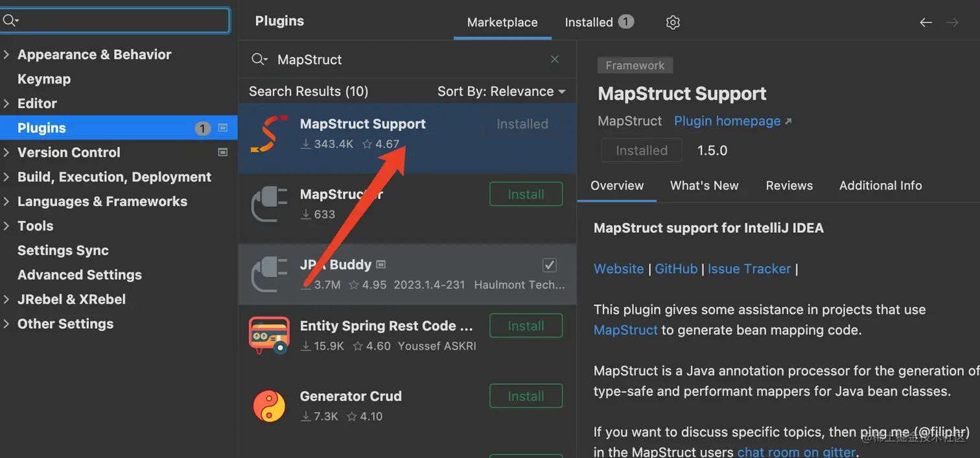Open the Plugin homepage link
980x458 pixels.
pos(732,121)
